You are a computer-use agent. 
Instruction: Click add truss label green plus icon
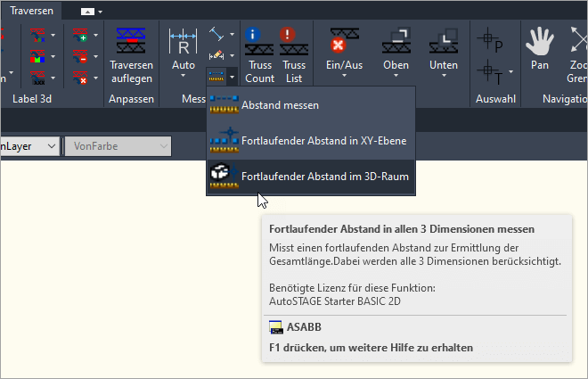[80, 36]
